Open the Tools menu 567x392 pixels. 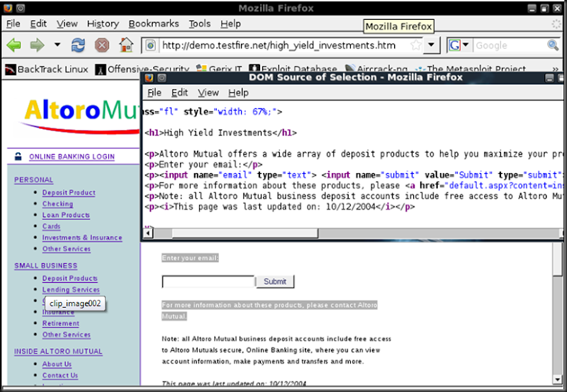200,24
